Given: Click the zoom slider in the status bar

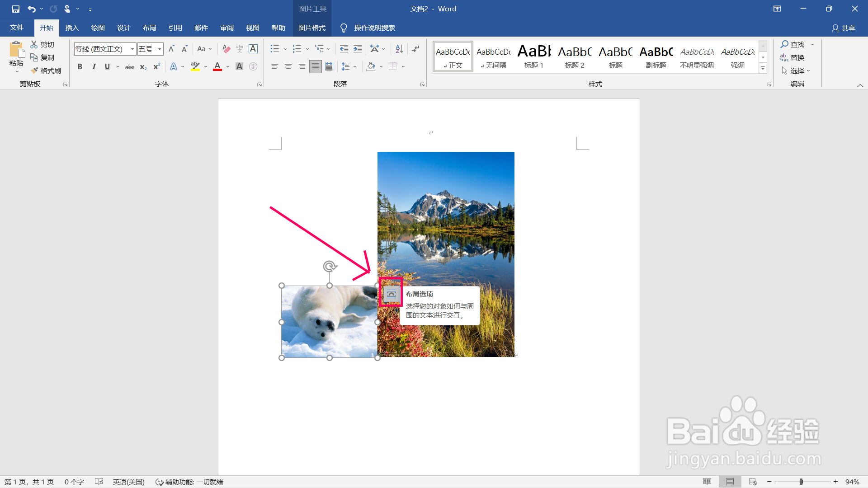Looking at the screenshot, I should (801, 482).
